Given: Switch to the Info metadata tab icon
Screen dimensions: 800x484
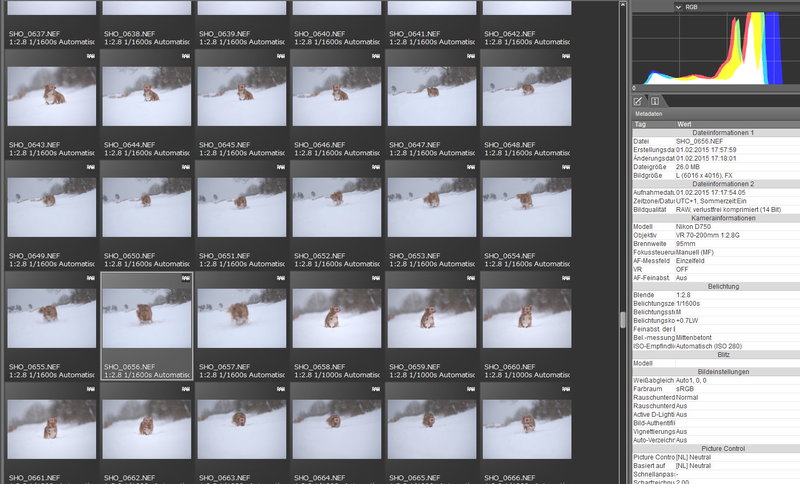Looking at the screenshot, I should 655,101.
